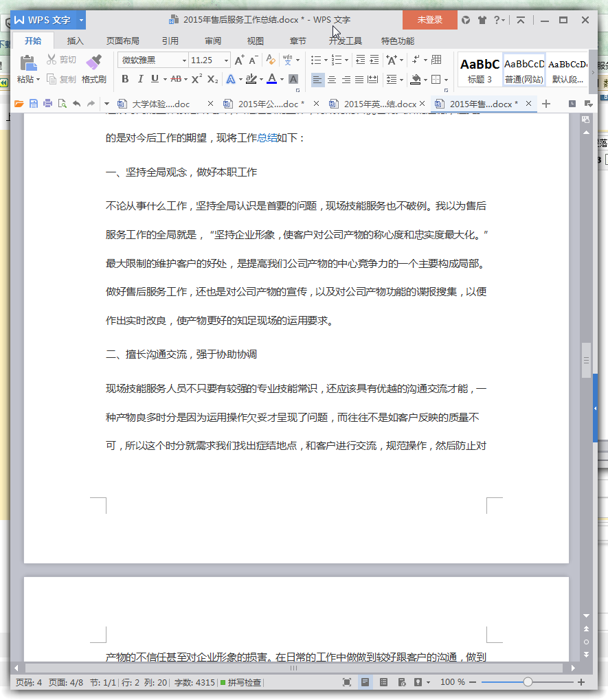Switch to the 大学体验....doc document tab
This screenshot has height=700, width=608.
pos(161,104)
